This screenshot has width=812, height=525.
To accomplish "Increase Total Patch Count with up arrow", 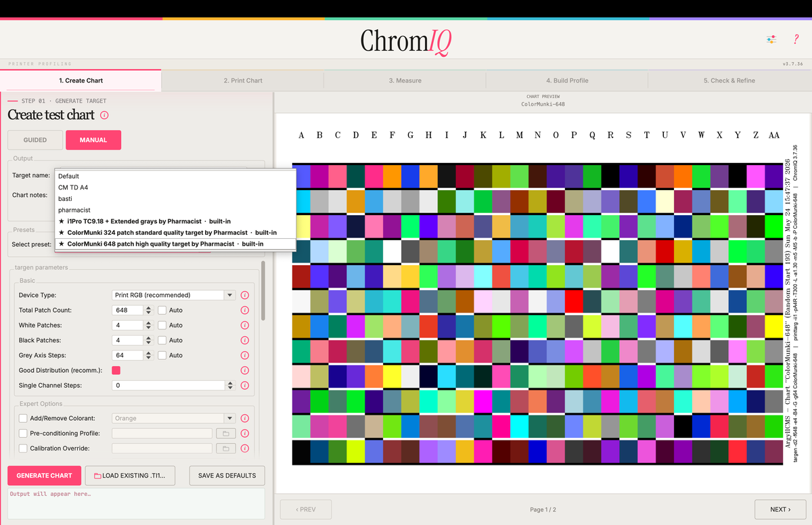I will 148,308.
